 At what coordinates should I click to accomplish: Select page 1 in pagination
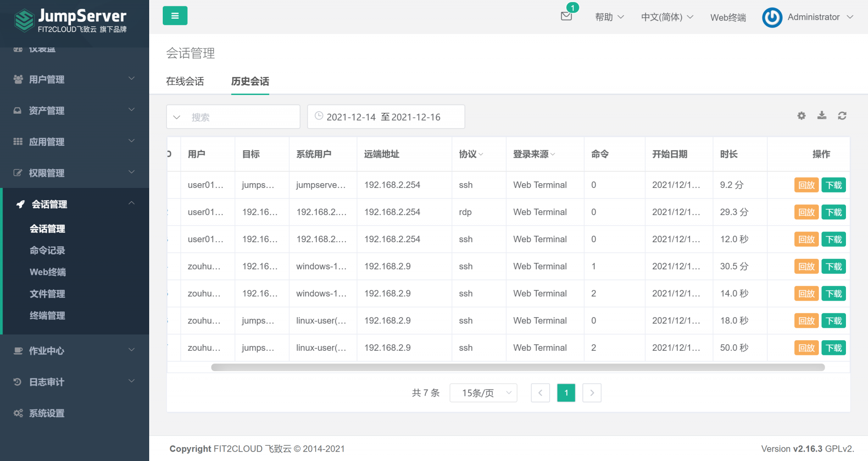pos(566,393)
